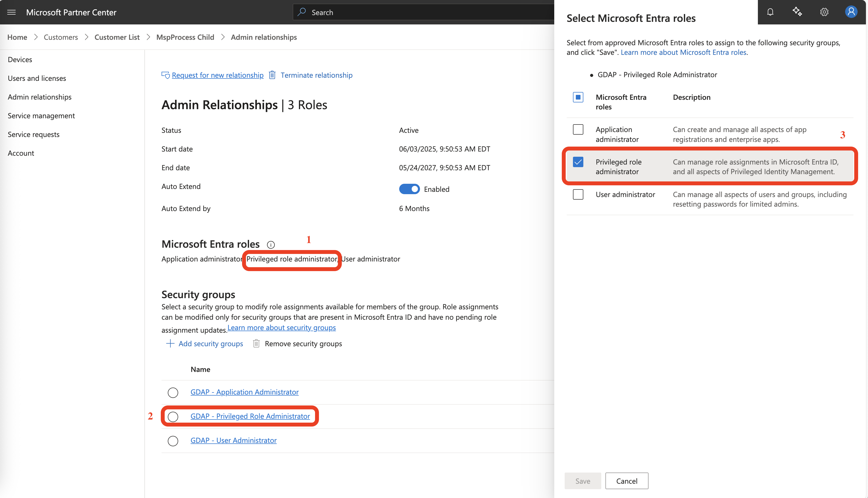Select the GDAP - User Administrator radio button
This screenshot has width=868, height=498.
173,441
